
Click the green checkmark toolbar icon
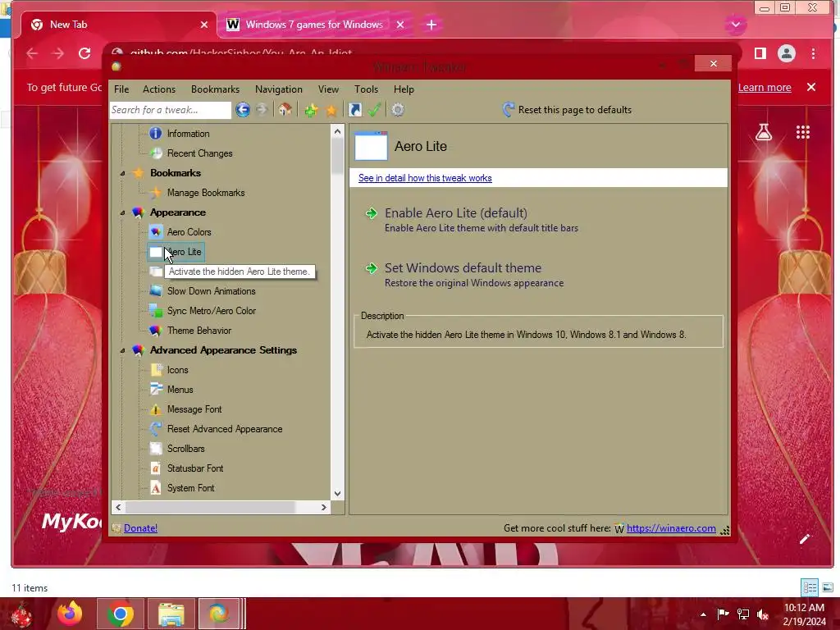[374, 110]
